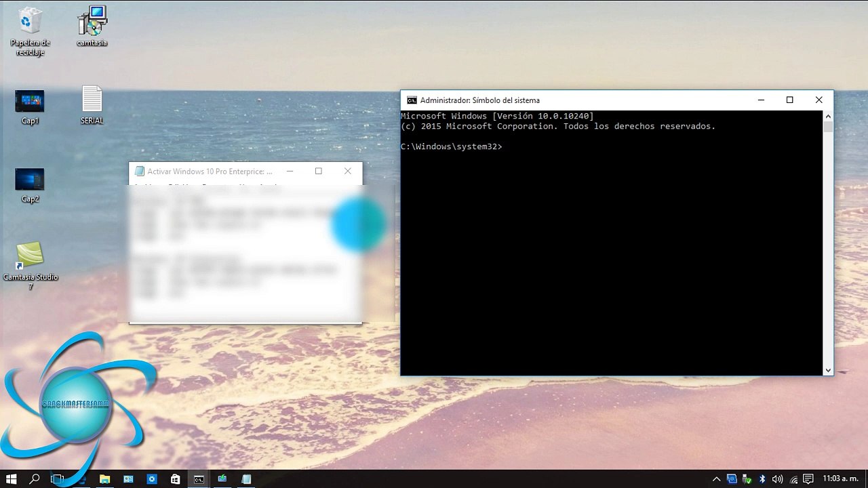Open the clock showing 11:03 a. m.
Screen dimensions: 868x488
tap(840, 479)
